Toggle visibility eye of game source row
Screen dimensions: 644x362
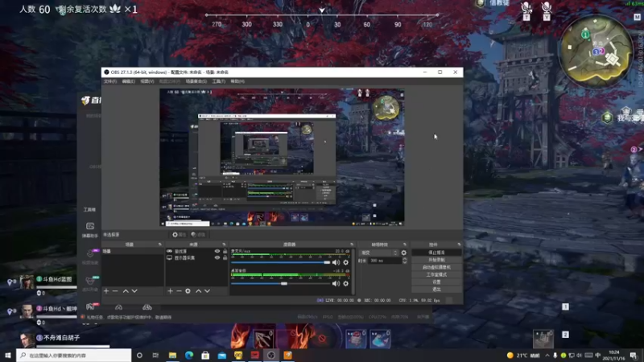pyautogui.click(x=217, y=251)
